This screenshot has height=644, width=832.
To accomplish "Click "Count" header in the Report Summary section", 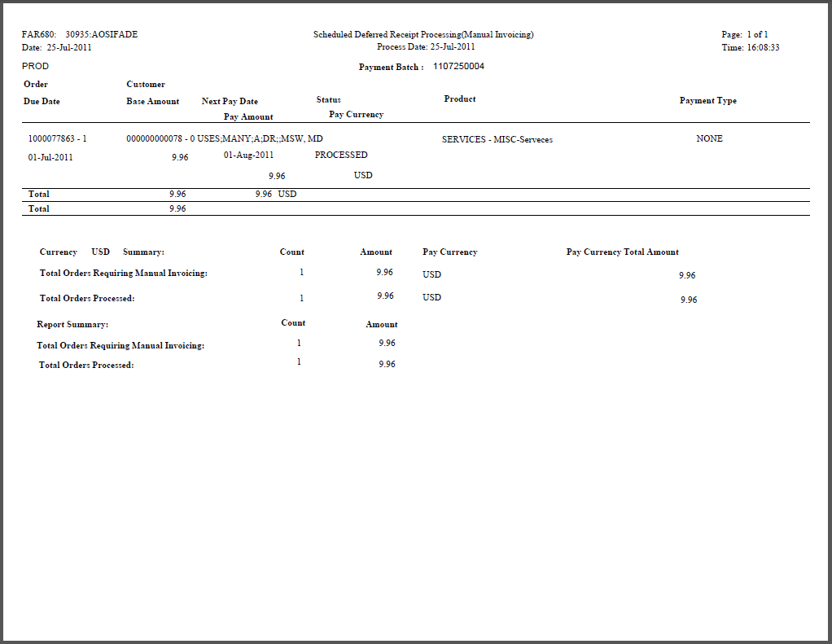I will tap(293, 323).
